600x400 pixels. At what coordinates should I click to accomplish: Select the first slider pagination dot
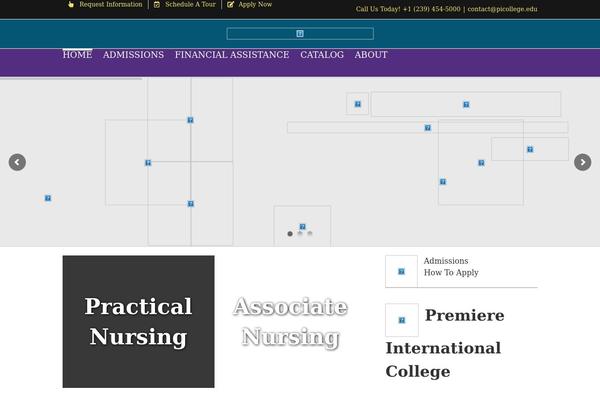290,233
